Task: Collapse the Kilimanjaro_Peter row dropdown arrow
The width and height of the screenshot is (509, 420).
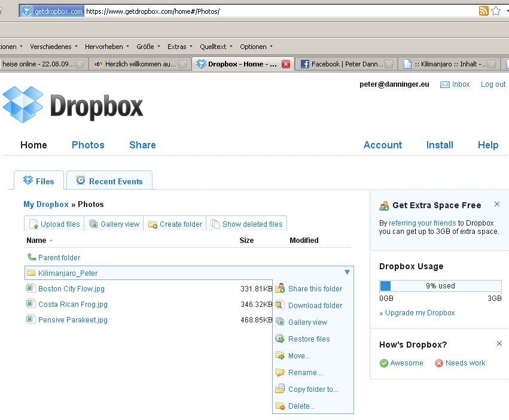Action: pyautogui.click(x=347, y=272)
